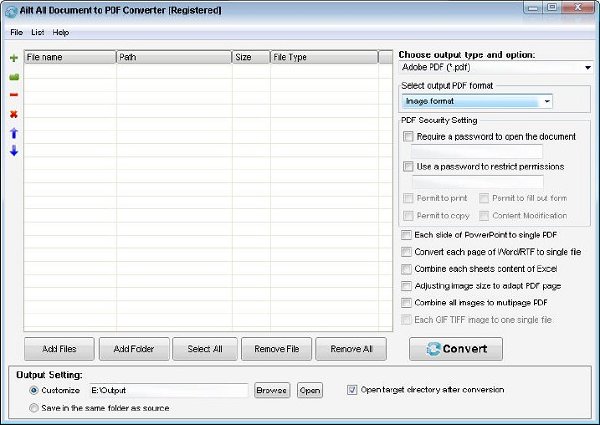The height and width of the screenshot is (425, 600).
Task: Click the E:\Output path input field
Action: coord(169,390)
